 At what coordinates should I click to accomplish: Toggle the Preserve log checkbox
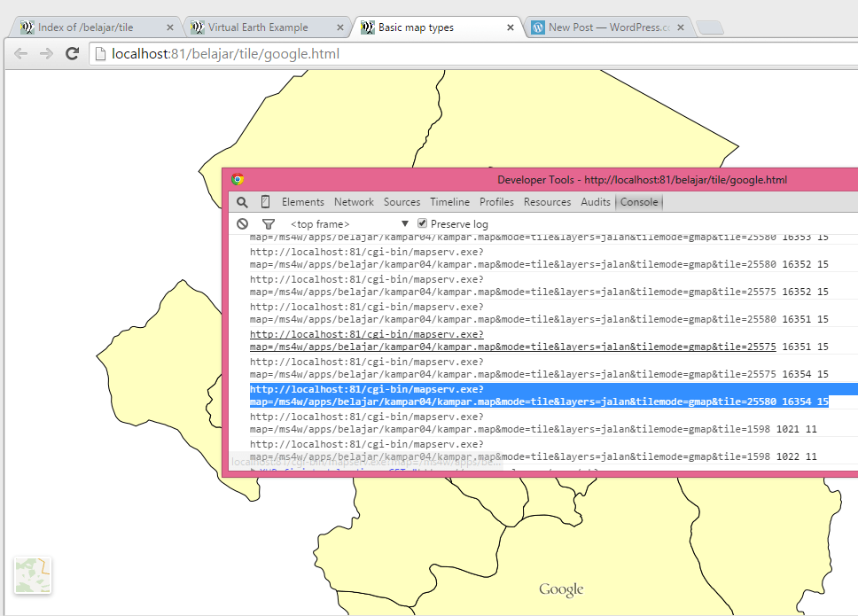422,224
